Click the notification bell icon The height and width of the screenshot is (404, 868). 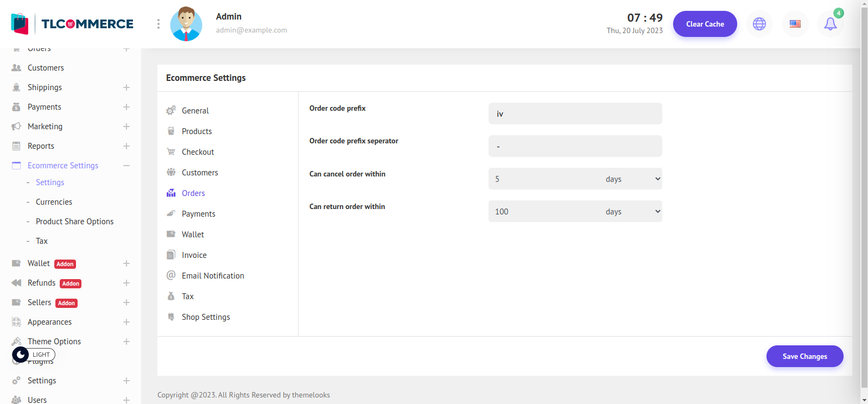[830, 24]
